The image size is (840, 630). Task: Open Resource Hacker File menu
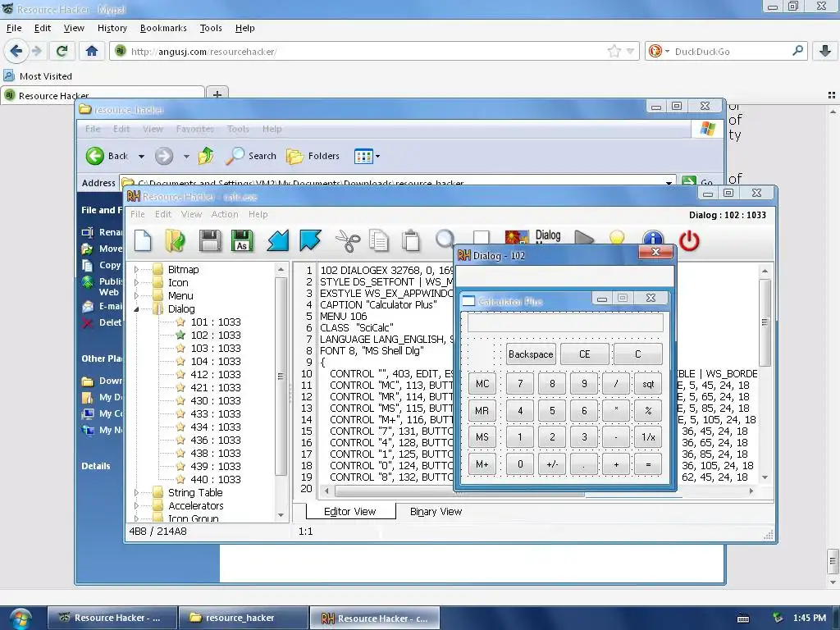(138, 214)
